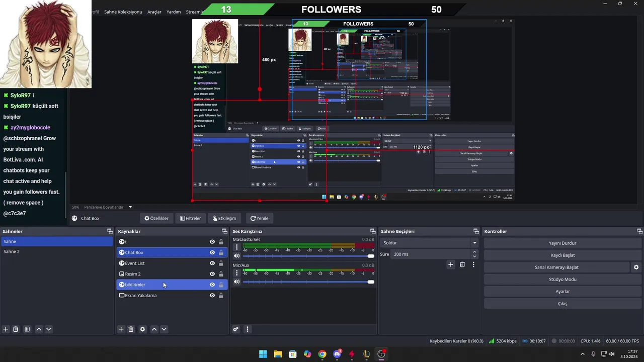This screenshot has width=644, height=362.
Task: Open the Araçlar menu
Action: tap(154, 12)
